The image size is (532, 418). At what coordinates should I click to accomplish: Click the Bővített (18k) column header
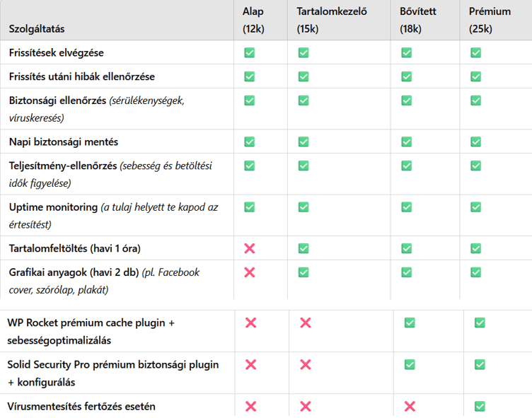coord(417,20)
